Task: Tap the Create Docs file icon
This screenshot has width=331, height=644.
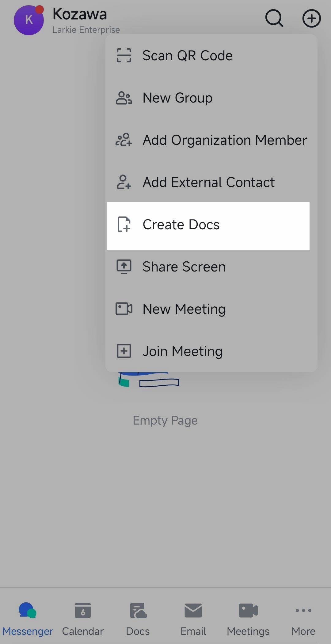Action: 124,224
